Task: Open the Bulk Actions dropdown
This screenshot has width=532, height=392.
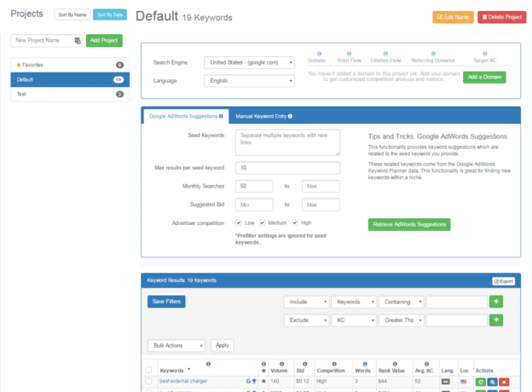Action: 176,346
